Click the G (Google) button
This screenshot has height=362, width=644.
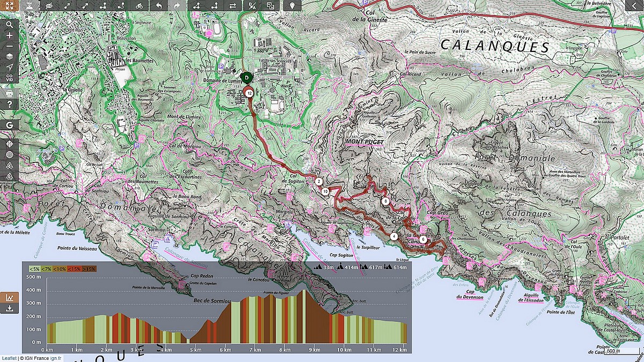(x=9, y=125)
